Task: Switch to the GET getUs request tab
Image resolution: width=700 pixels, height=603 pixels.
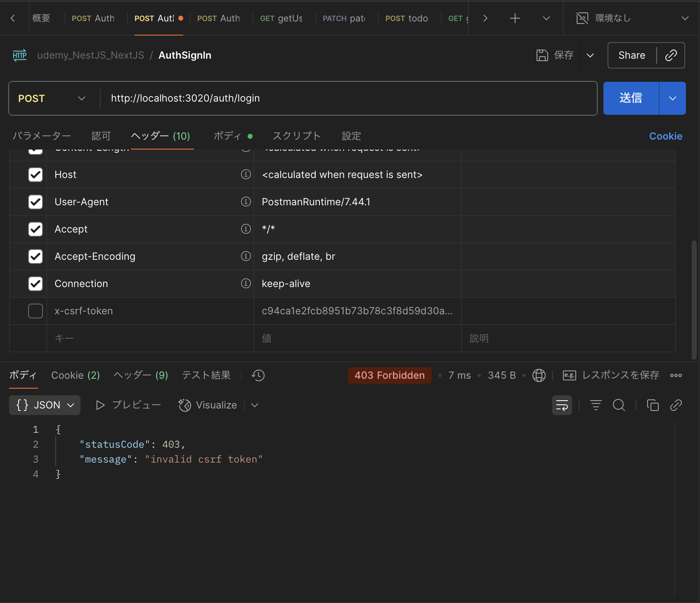Action: coord(281,18)
